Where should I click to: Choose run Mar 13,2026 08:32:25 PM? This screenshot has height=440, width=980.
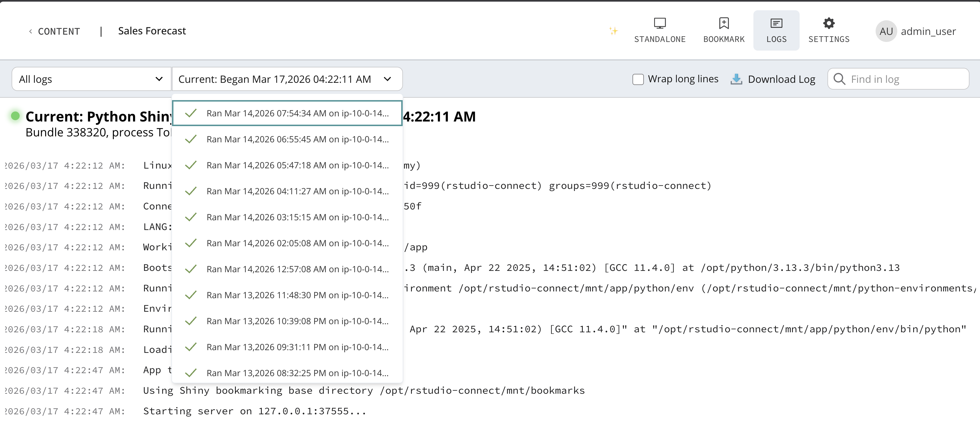coord(297,373)
